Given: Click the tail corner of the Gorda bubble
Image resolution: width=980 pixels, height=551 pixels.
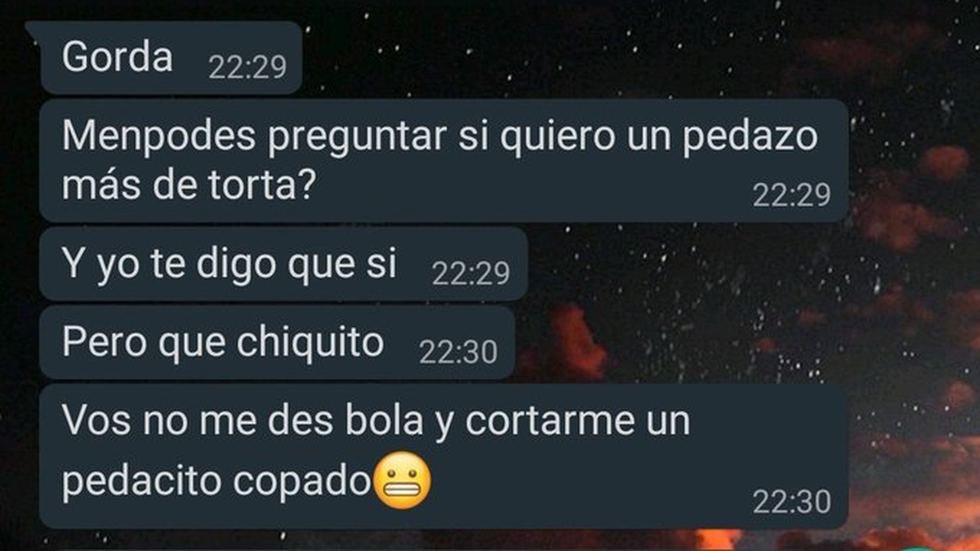Looking at the screenshot, I should [33, 29].
